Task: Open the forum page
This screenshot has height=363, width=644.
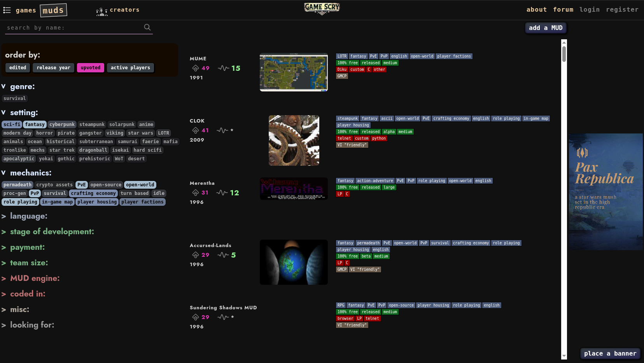Action: point(563,9)
